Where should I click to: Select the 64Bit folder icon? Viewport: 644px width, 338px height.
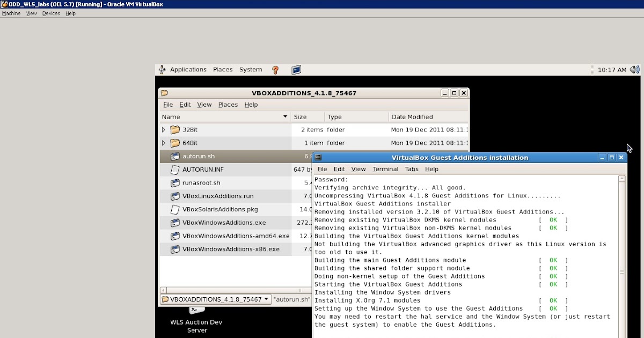(175, 143)
